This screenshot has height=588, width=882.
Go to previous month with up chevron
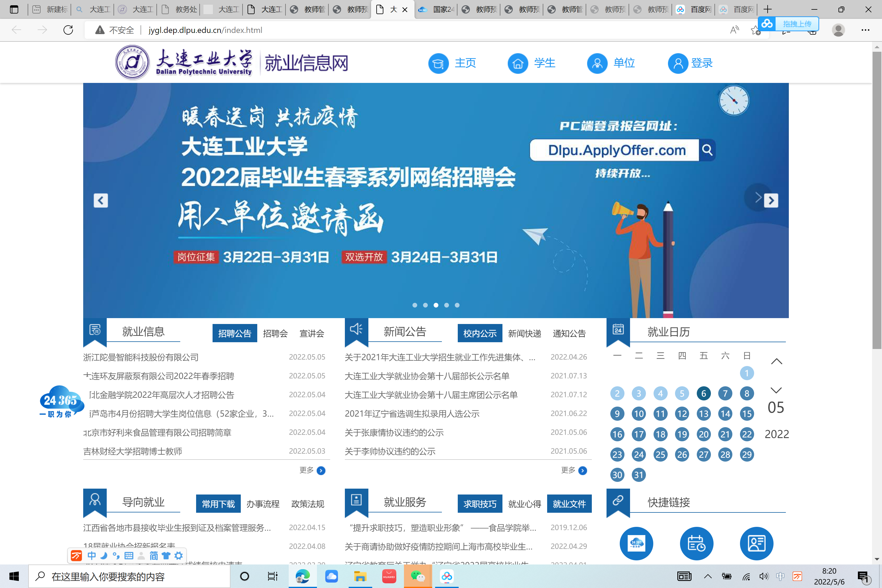click(x=776, y=362)
